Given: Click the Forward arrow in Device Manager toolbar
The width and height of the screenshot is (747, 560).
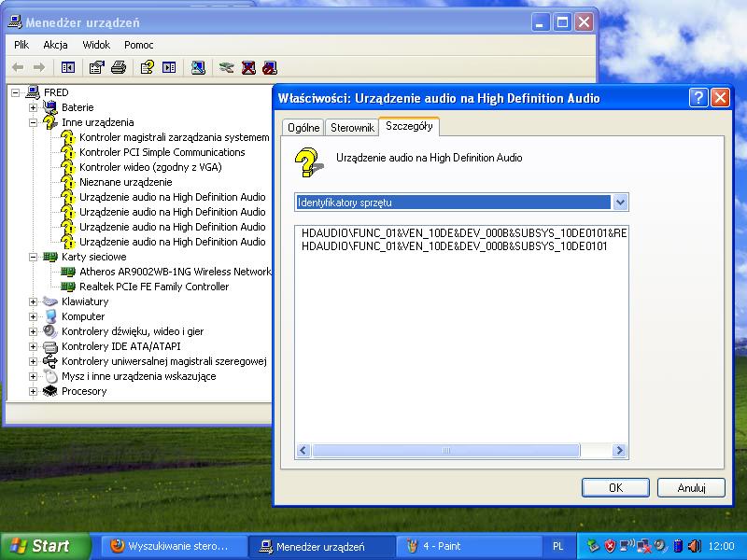Looking at the screenshot, I should 39,67.
